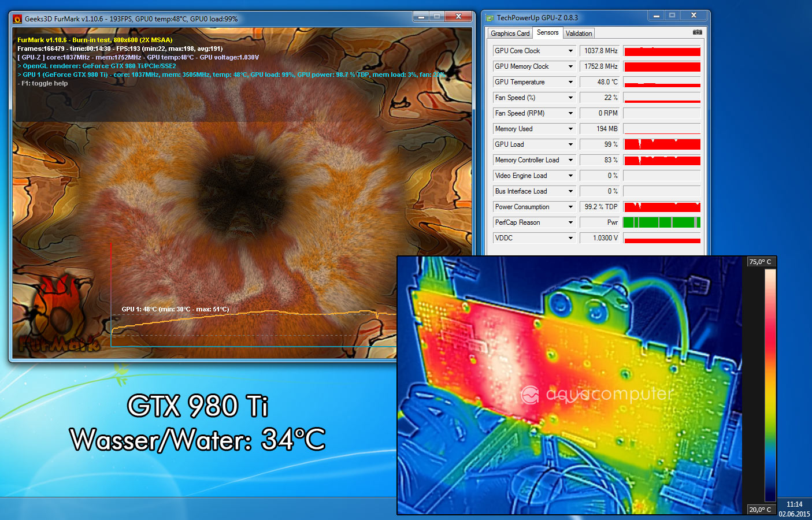Click the 0 RPM fan speed value
Screen dimensions: 812x520
tap(600, 113)
